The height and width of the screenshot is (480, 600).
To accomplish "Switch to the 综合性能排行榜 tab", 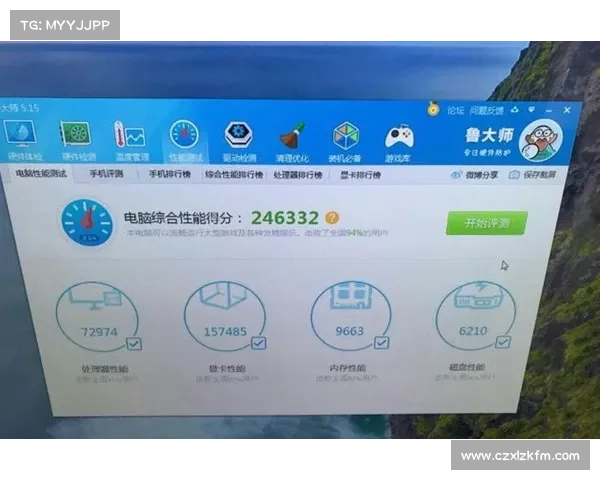I will click(x=234, y=175).
